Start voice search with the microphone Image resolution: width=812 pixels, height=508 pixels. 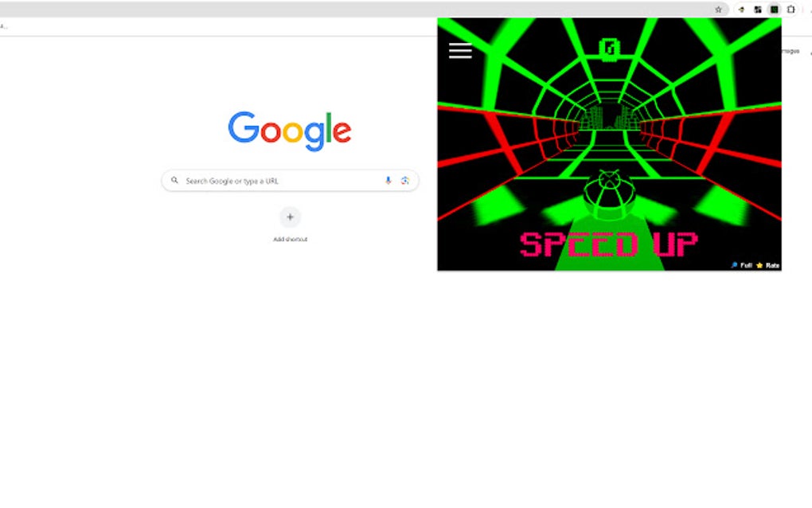point(388,180)
